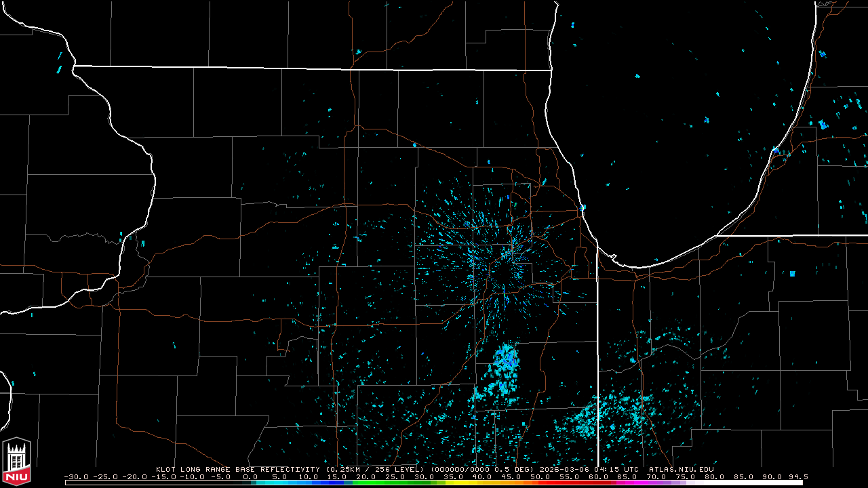Click the radar site center of radial echoes
The height and width of the screenshot is (488, 868).
(x=504, y=271)
